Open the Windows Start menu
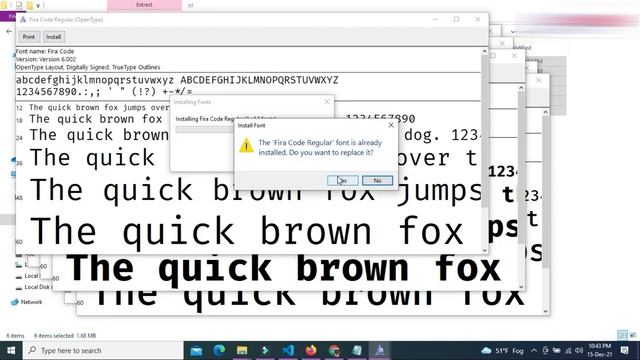 click(x=11, y=351)
